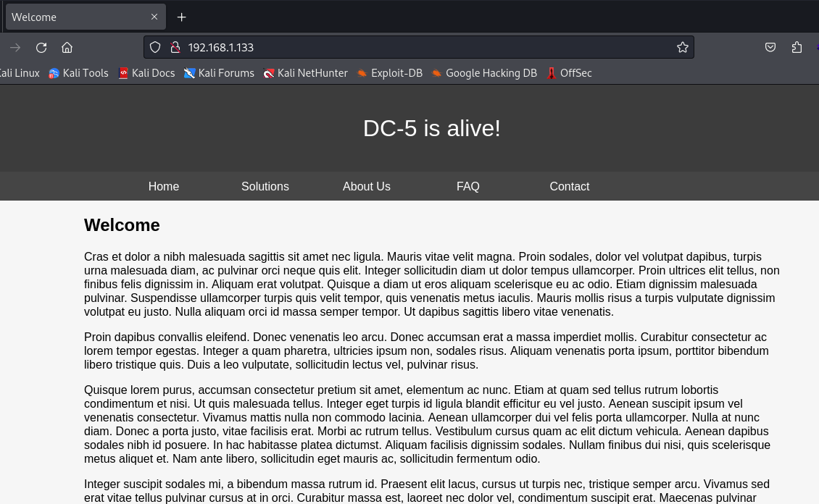819x504 pixels.
Task: Open a new tab with plus button
Action: click(x=181, y=17)
